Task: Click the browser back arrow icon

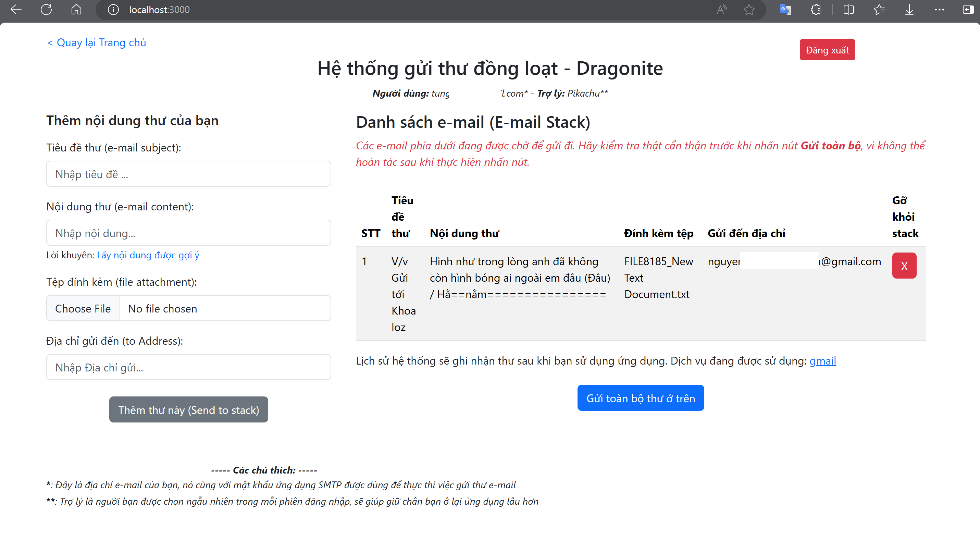Action: (16, 10)
